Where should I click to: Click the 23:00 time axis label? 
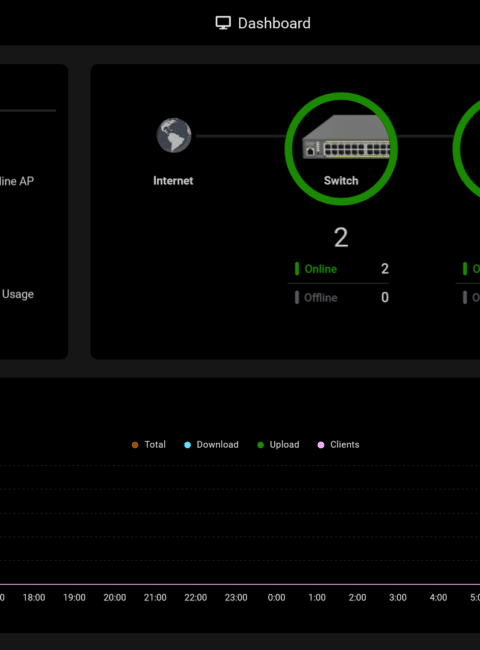tap(236, 597)
